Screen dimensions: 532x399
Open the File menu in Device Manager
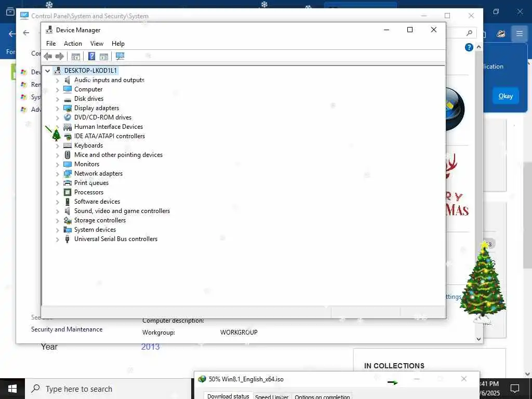pyautogui.click(x=51, y=44)
